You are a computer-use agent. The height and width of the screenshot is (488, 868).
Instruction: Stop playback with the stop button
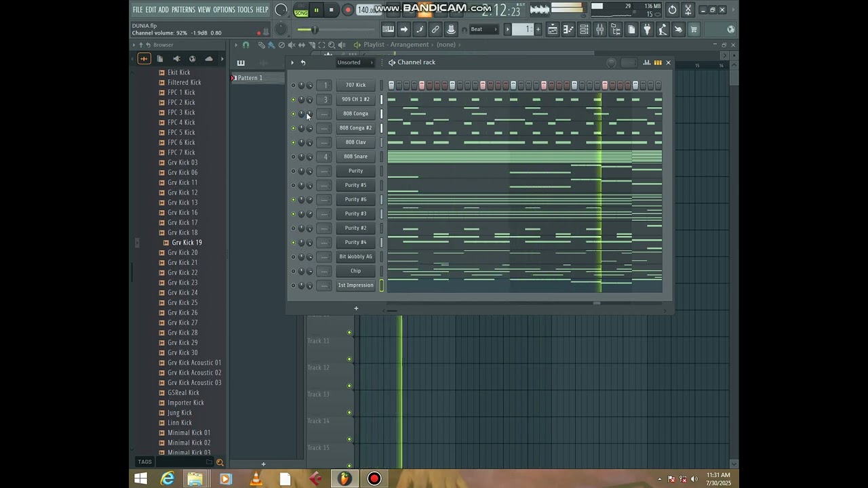coord(331,9)
